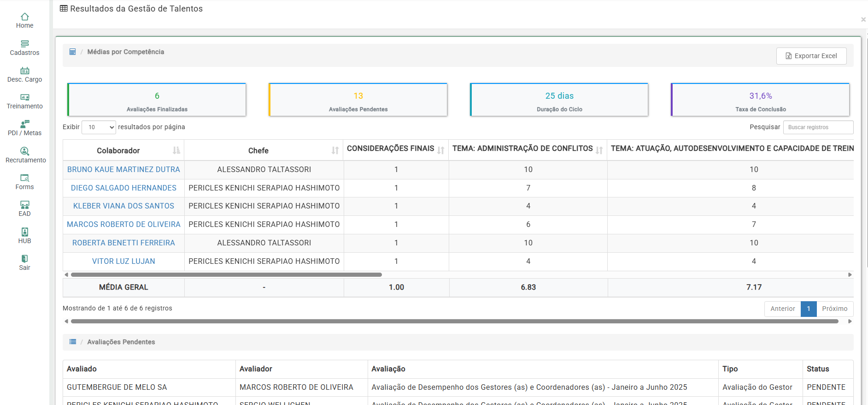
Task: Click the Próximo pagination button
Action: point(834,309)
